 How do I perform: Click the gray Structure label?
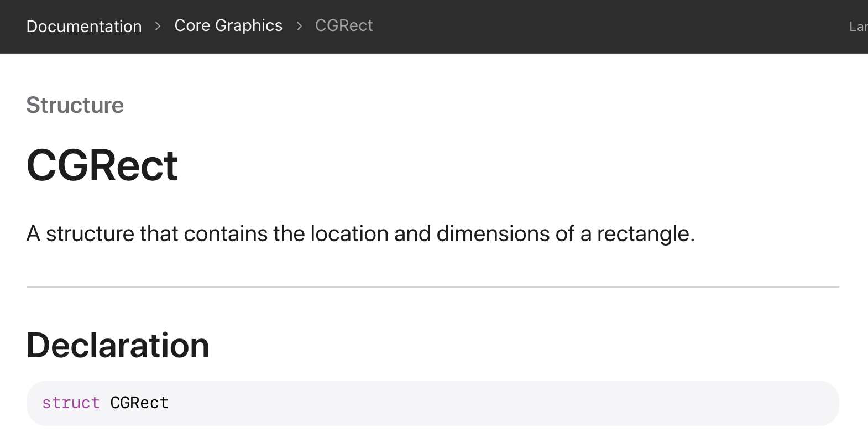click(75, 105)
